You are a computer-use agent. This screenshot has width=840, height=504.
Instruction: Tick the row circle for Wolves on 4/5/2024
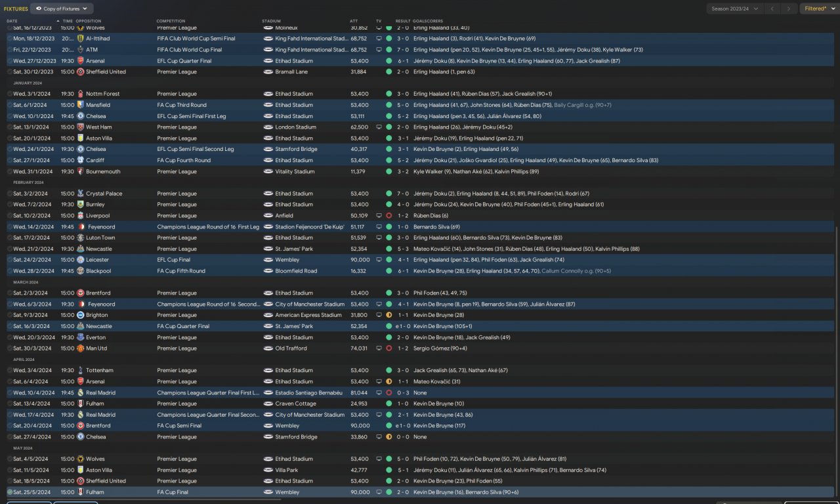10,459
